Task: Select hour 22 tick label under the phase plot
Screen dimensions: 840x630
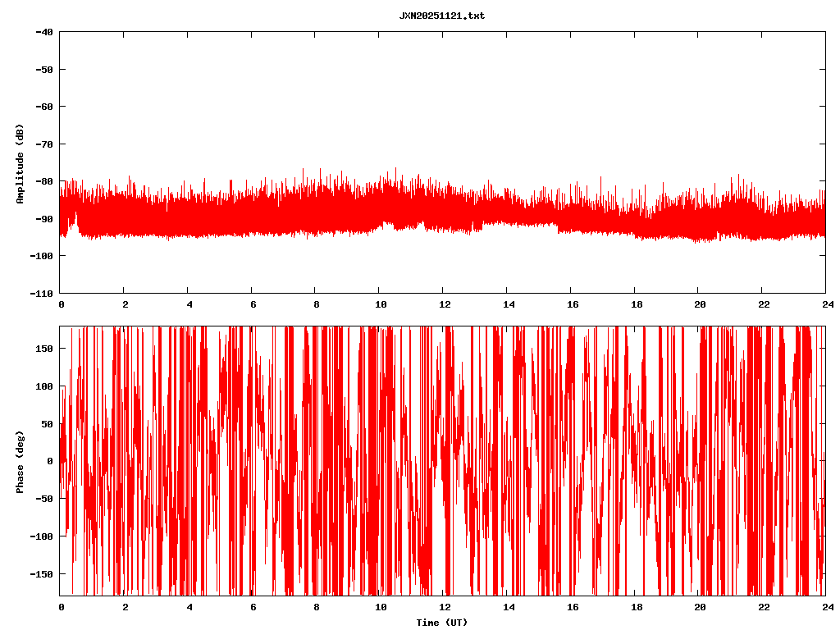Action: (761, 607)
